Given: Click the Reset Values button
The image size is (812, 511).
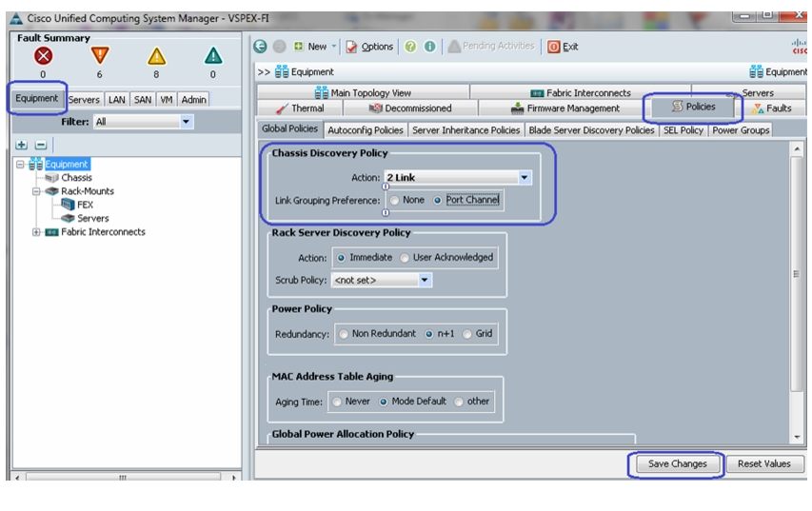Looking at the screenshot, I should [763, 463].
